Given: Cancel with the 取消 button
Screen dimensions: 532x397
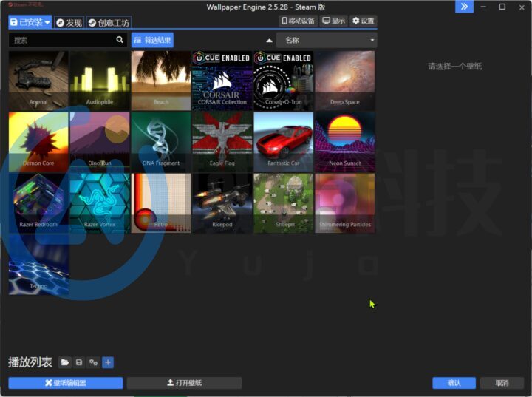Looking at the screenshot, I should (502, 383).
